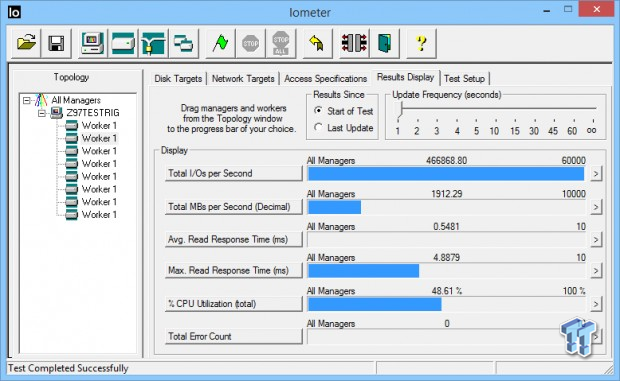Select All Managers label in Topology
This screenshot has height=381, width=620.
76,100
